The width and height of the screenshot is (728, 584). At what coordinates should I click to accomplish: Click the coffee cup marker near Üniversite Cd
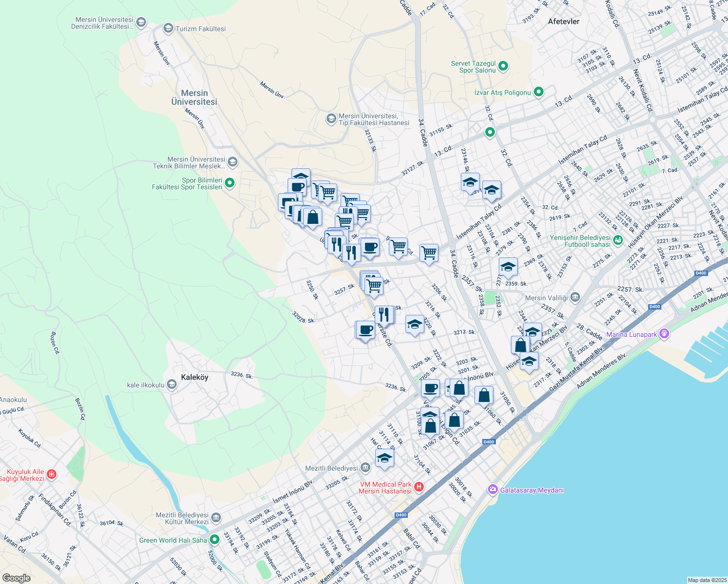[365, 329]
